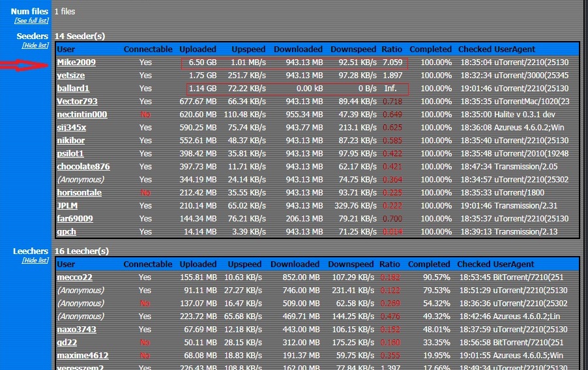The width and height of the screenshot is (588, 370).
Task: Open chocolate876 profile
Action: coord(83,167)
